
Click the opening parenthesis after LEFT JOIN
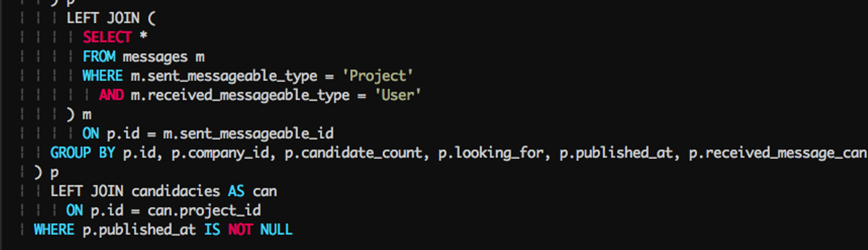[x=151, y=18]
